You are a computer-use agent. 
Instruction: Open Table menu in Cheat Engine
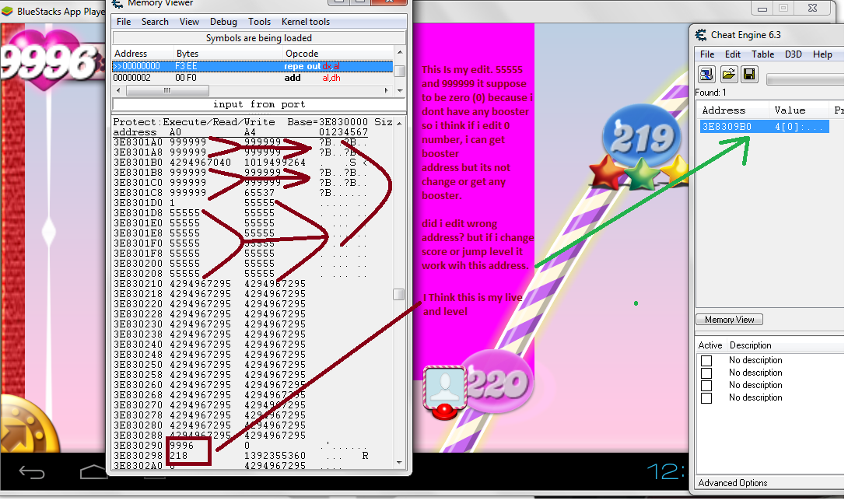coord(762,54)
